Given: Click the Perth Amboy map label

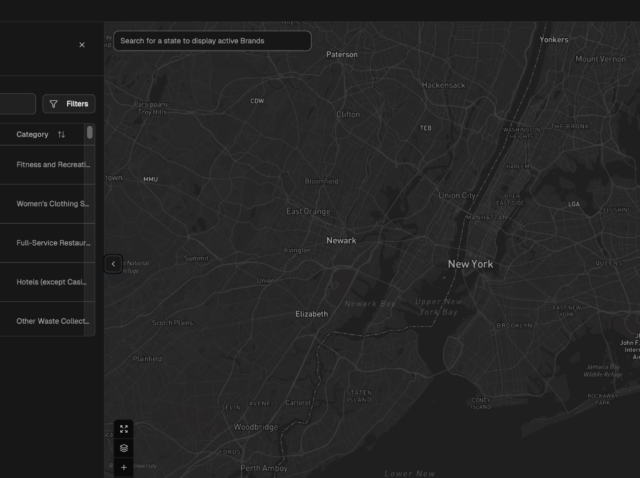Looking at the screenshot, I should [x=264, y=468].
